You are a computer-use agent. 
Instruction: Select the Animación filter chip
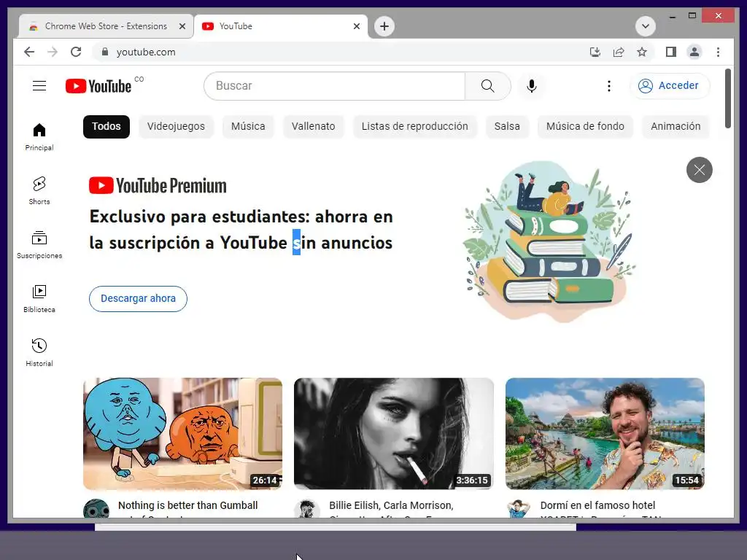(x=676, y=127)
